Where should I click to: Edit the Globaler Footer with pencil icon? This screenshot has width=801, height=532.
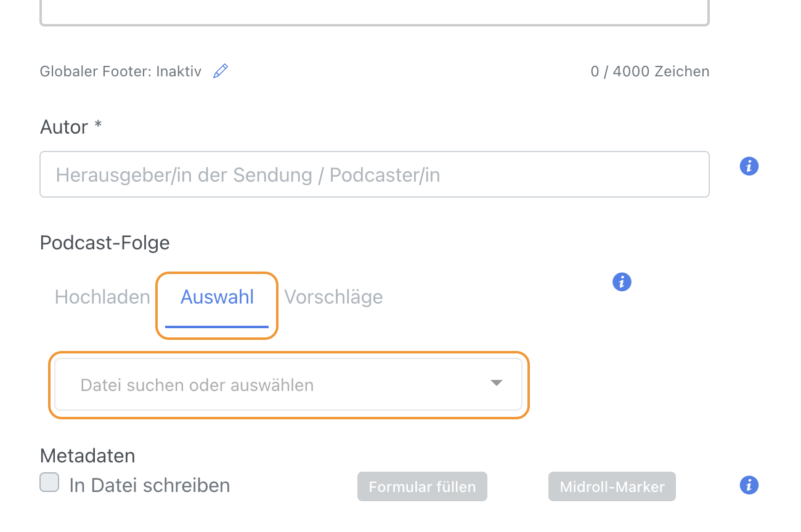(x=220, y=71)
